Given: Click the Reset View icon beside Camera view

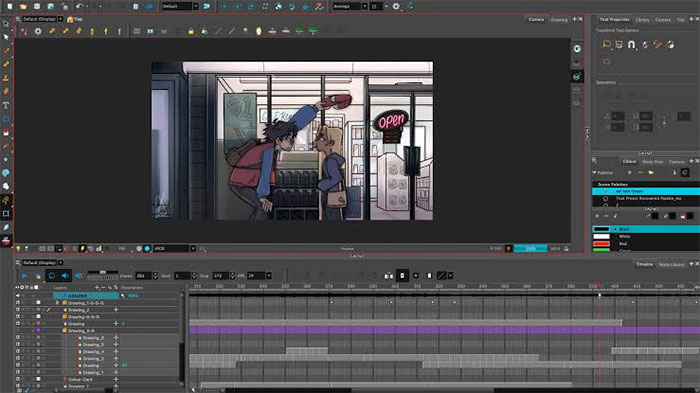Looking at the screenshot, I should pos(577,49).
